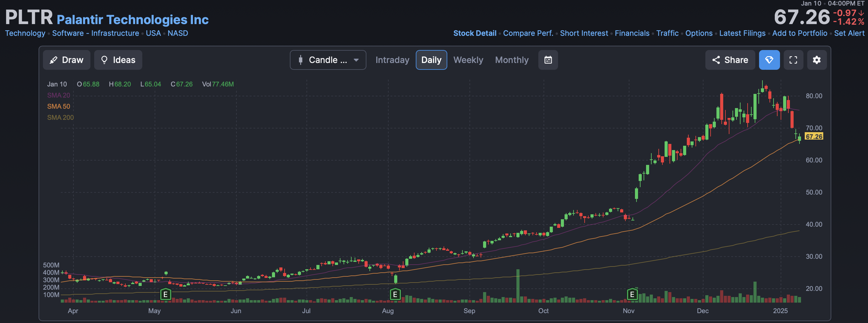The image size is (868, 323).
Task: Click the lightbulb icon in Ideas button
Action: coord(104,60)
